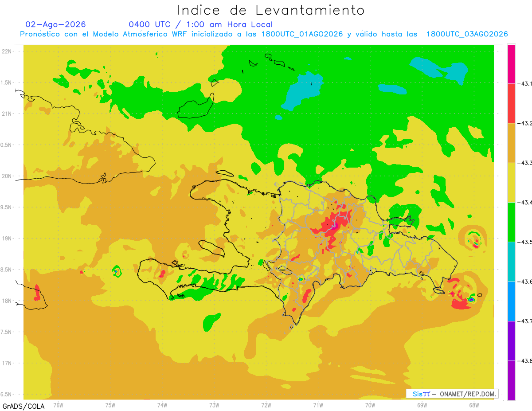Click the 73W longitude label
The height and width of the screenshot is (411, 532).
tap(214, 405)
